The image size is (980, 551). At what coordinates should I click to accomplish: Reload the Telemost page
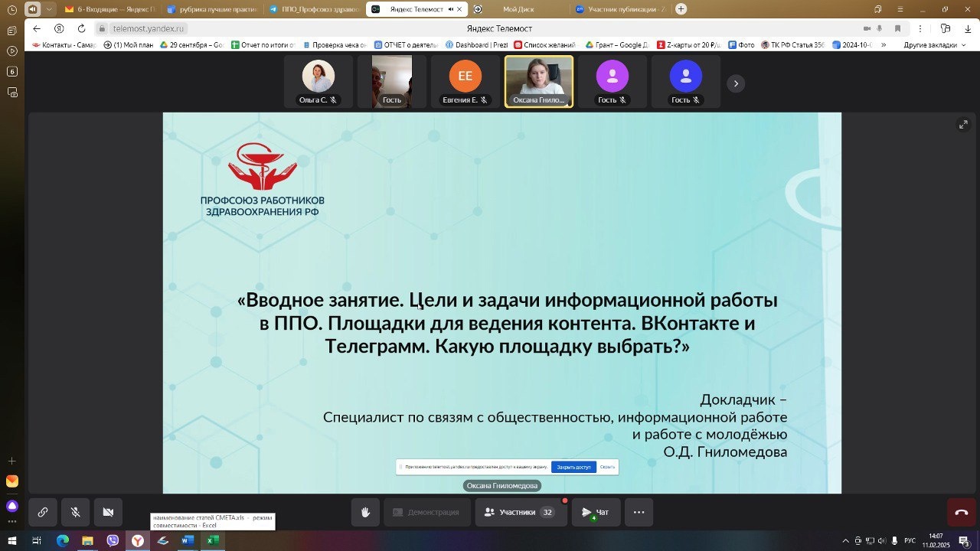[81, 28]
